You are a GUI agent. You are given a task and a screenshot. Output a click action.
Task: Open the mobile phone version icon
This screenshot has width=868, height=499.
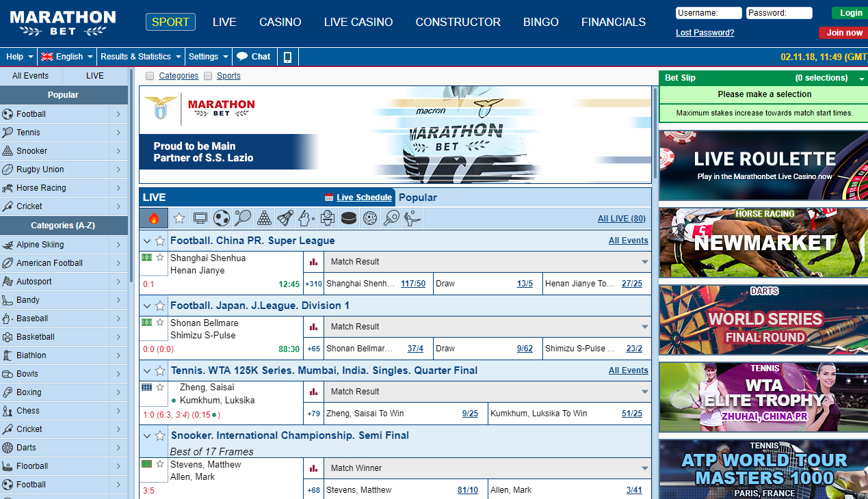[x=287, y=57]
